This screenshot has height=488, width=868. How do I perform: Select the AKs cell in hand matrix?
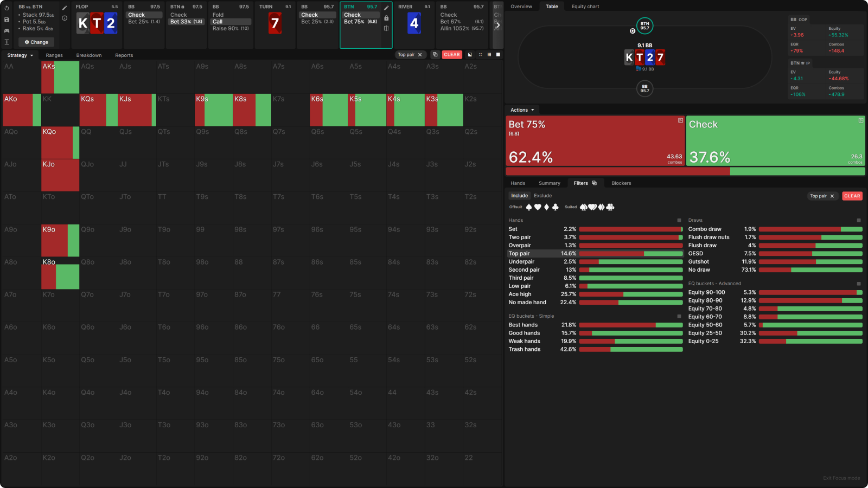click(x=60, y=78)
